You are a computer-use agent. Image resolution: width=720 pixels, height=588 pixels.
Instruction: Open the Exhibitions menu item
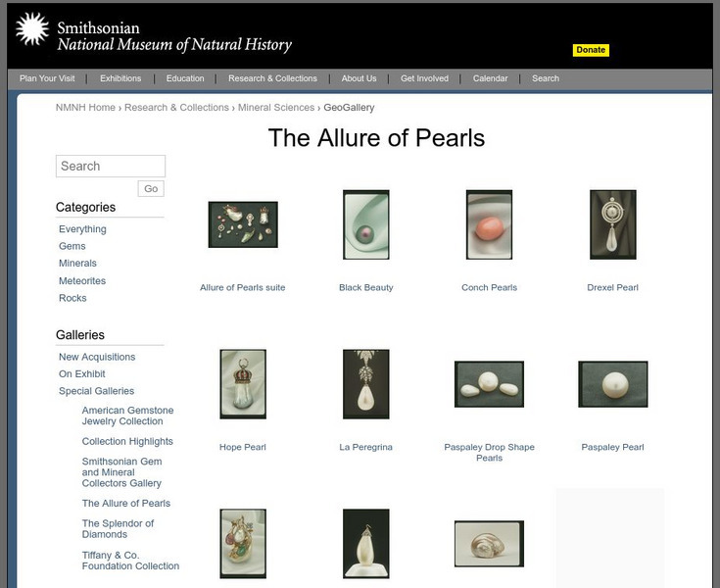point(120,78)
